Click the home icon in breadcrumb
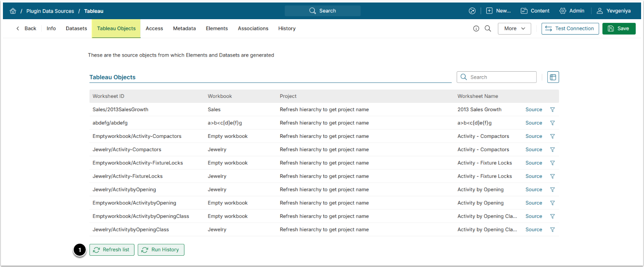 [13, 11]
